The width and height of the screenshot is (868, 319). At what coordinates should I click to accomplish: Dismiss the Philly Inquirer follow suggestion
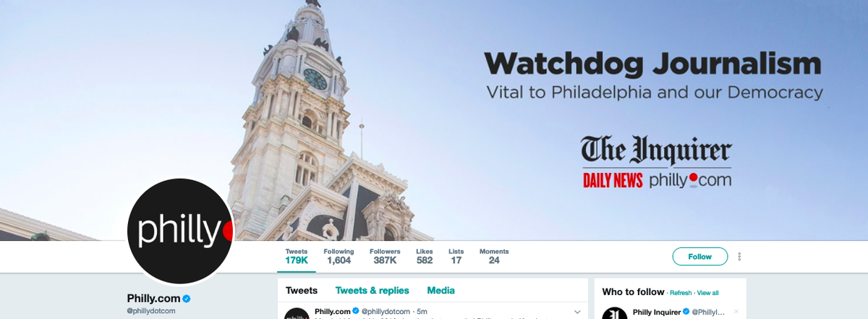click(x=736, y=312)
